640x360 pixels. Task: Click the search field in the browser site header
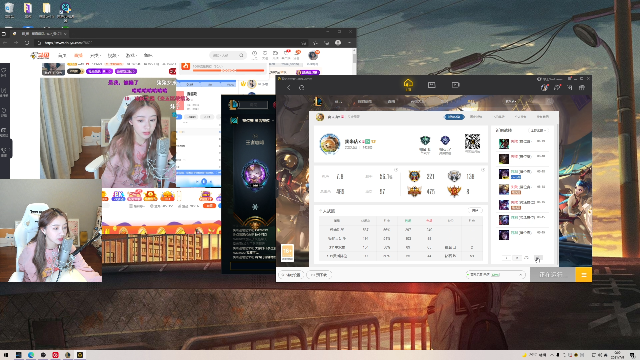tap(228, 55)
